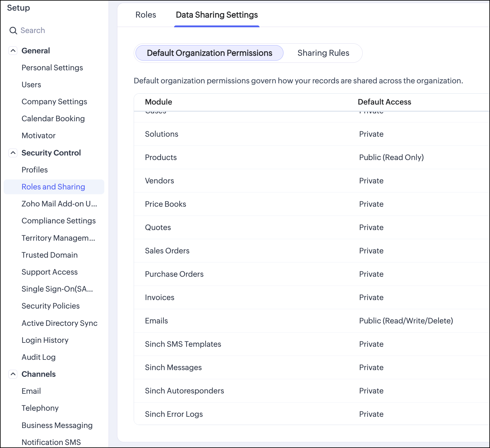Click the Purchase Orders module name
This screenshot has height=448, width=490.
[174, 274]
